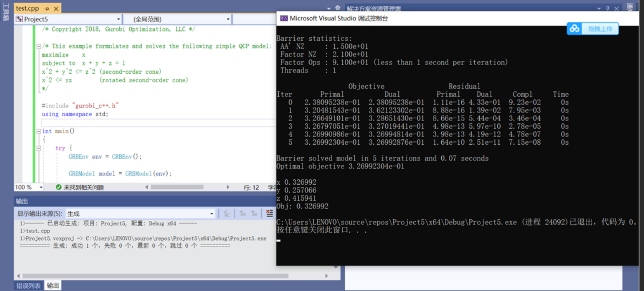Click the blue cloud upload icon
This screenshot has height=291, width=644.
pos(575,28)
